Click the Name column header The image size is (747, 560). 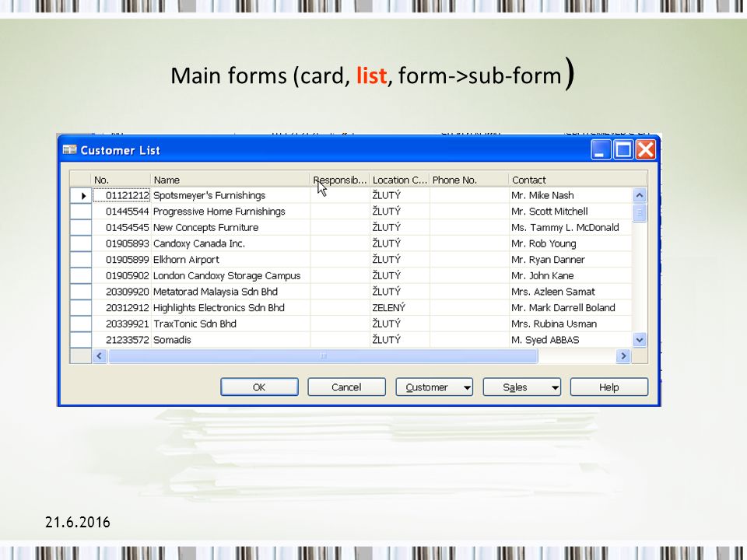[x=230, y=180]
